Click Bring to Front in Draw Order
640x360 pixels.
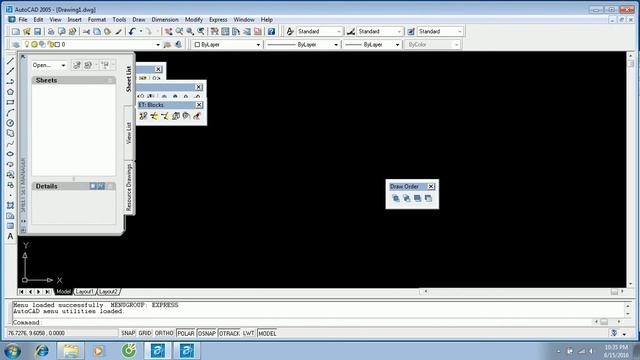(396, 198)
